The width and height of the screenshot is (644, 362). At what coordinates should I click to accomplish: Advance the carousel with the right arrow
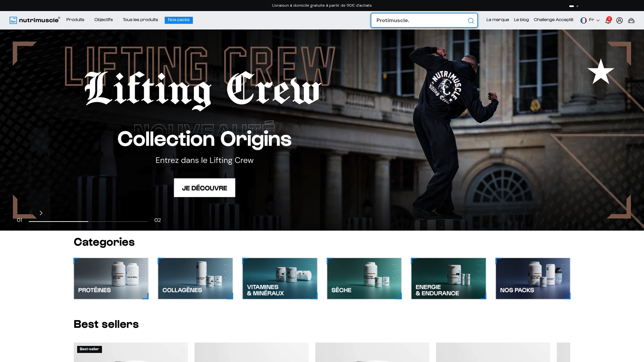41,213
